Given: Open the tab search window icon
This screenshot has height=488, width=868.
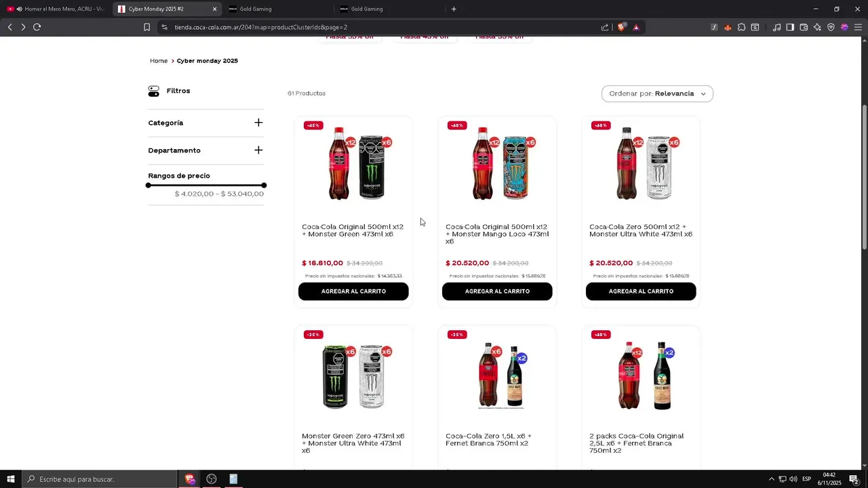Looking at the screenshot, I should pyautogui.click(x=755, y=27).
